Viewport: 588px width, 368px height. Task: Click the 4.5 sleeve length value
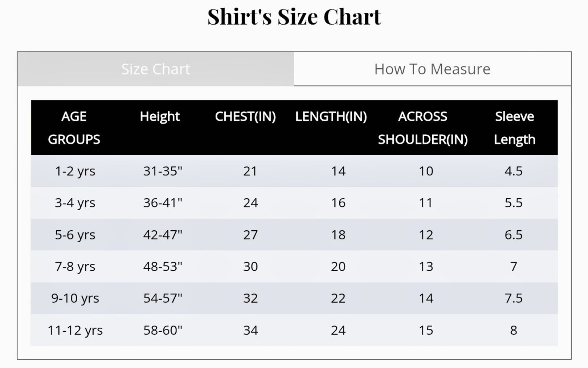click(514, 171)
